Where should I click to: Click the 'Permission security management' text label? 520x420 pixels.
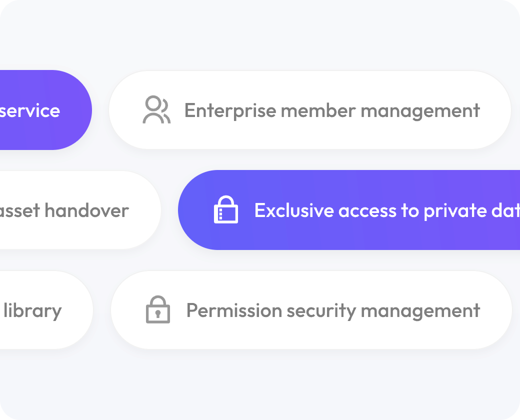333,311
